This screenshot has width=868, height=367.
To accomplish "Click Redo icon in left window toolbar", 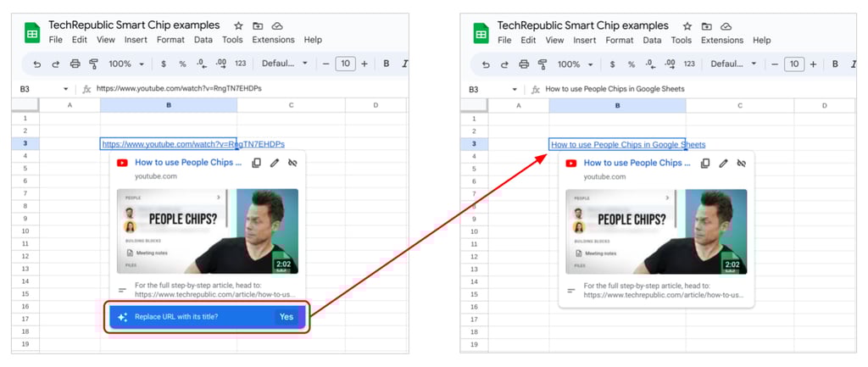I will [55, 64].
